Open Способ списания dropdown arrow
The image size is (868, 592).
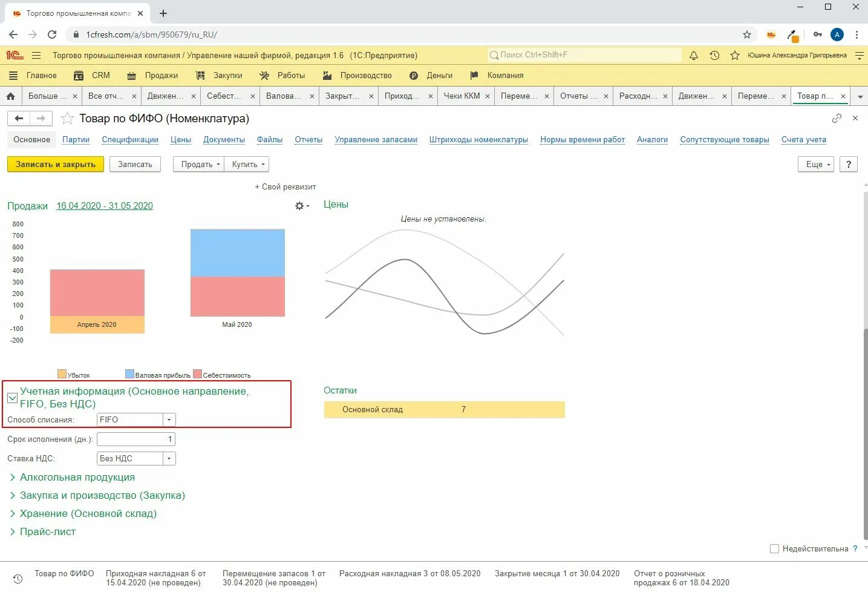[169, 419]
